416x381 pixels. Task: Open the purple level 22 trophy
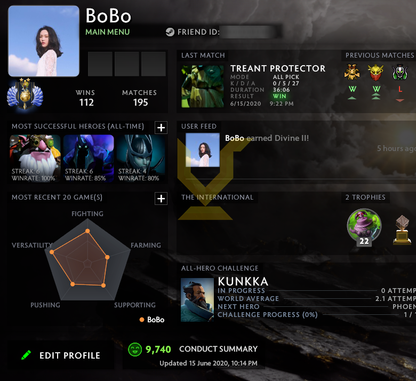tap(364, 225)
